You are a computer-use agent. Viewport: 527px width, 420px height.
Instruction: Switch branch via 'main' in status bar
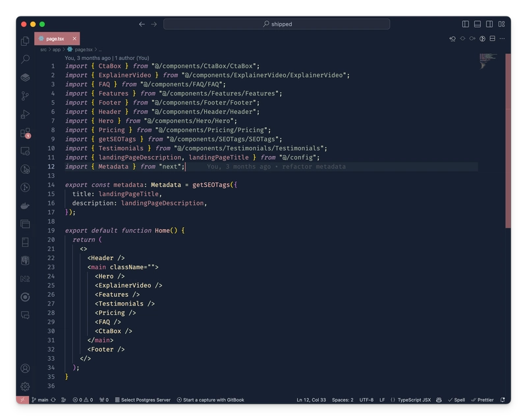40,400
